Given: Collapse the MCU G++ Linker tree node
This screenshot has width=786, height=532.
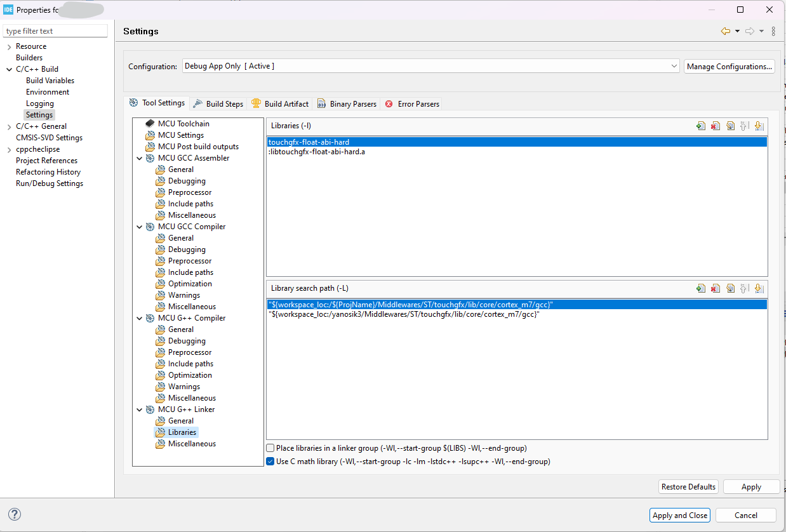Looking at the screenshot, I should (139, 409).
